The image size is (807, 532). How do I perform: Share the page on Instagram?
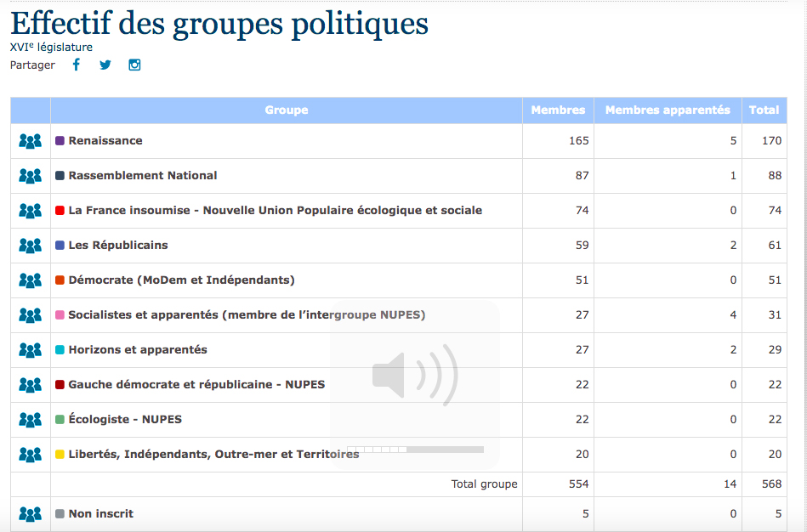point(134,65)
